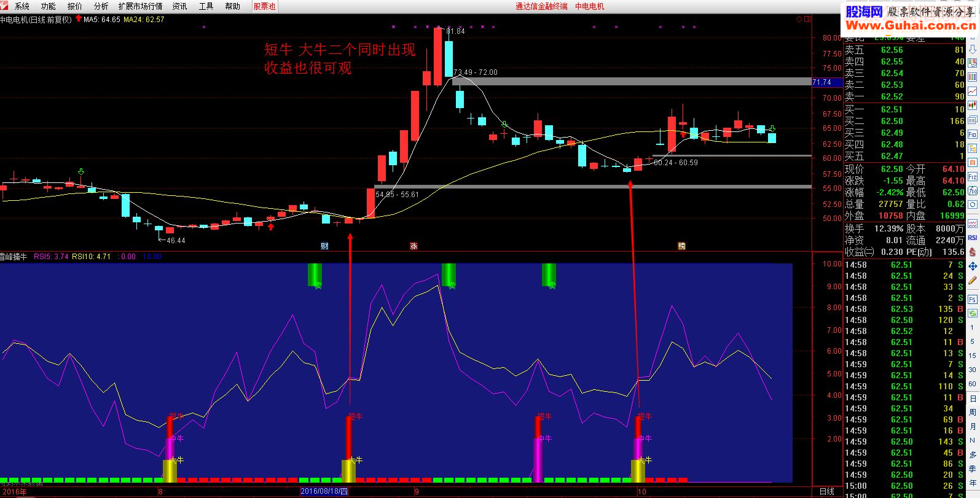This screenshot has width=980, height=498.
Task: Click the F10 company info icon
Action: pyautogui.click(x=973, y=134)
